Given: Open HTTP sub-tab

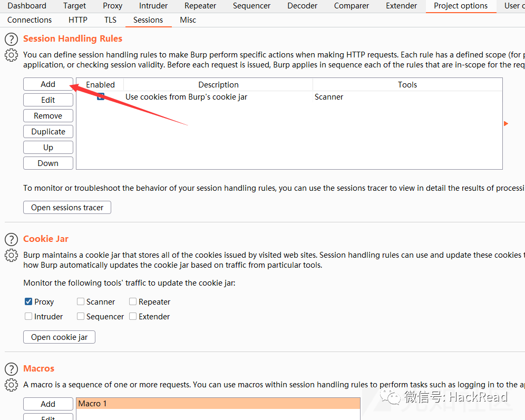Looking at the screenshot, I should [77, 20].
